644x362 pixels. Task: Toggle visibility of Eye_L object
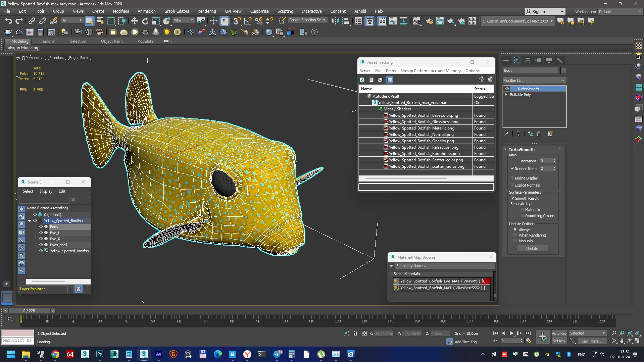coord(41,233)
